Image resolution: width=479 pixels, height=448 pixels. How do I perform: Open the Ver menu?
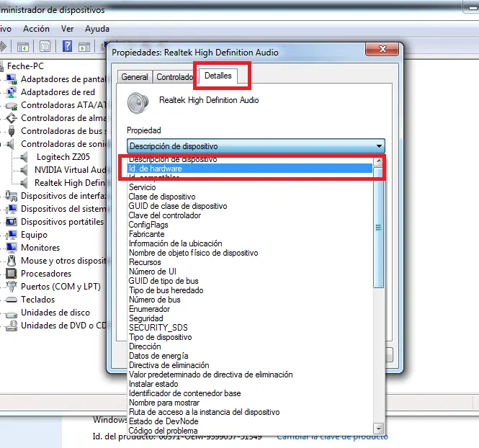coord(67,29)
